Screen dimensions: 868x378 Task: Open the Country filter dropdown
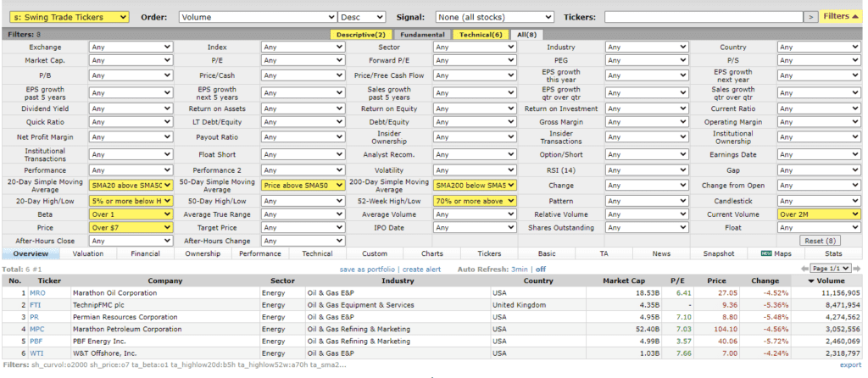pyautogui.click(x=820, y=47)
